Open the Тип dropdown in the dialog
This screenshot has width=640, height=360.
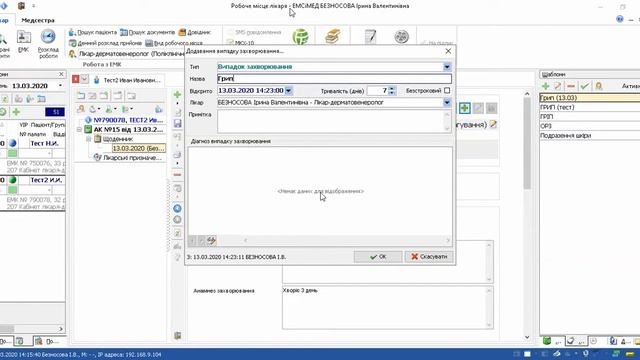tap(447, 67)
